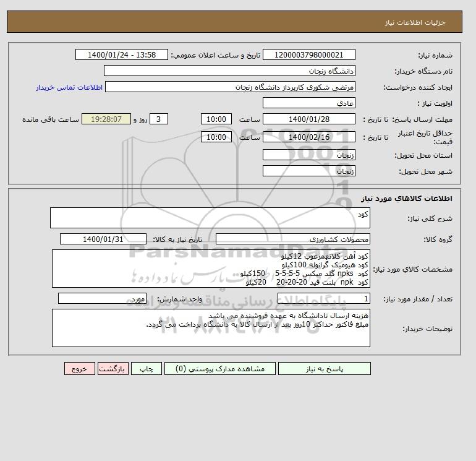Click the price validity date 1400/02/16
This screenshot has height=461, width=476.
[x=308, y=137]
